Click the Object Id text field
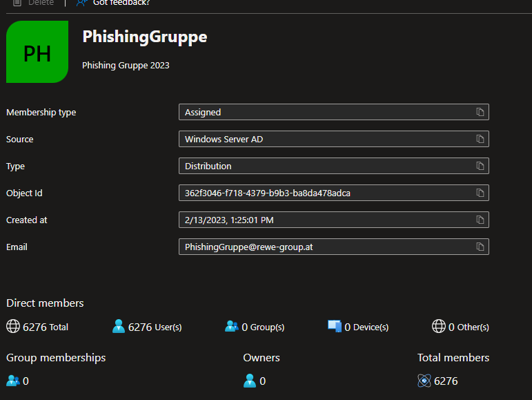532x400 pixels. click(324, 193)
